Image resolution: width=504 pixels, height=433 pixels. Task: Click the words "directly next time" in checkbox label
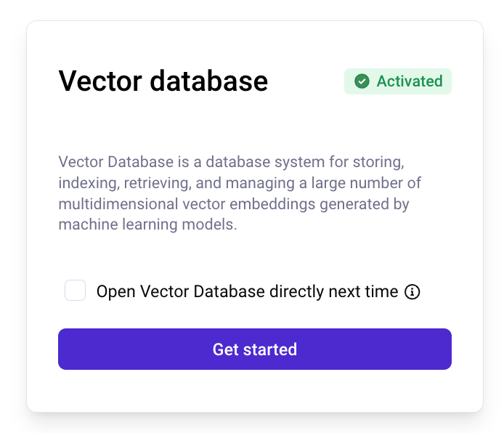tap(333, 292)
